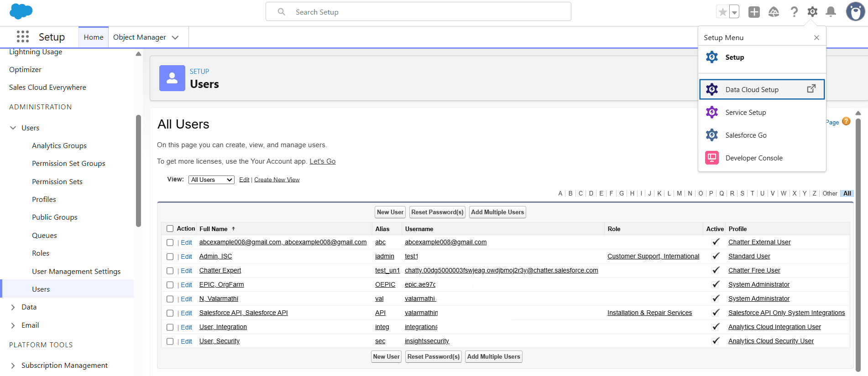Screen dimensions: 868x376
Task: Expand the Data tree section
Action: pyautogui.click(x=13, y=307)
